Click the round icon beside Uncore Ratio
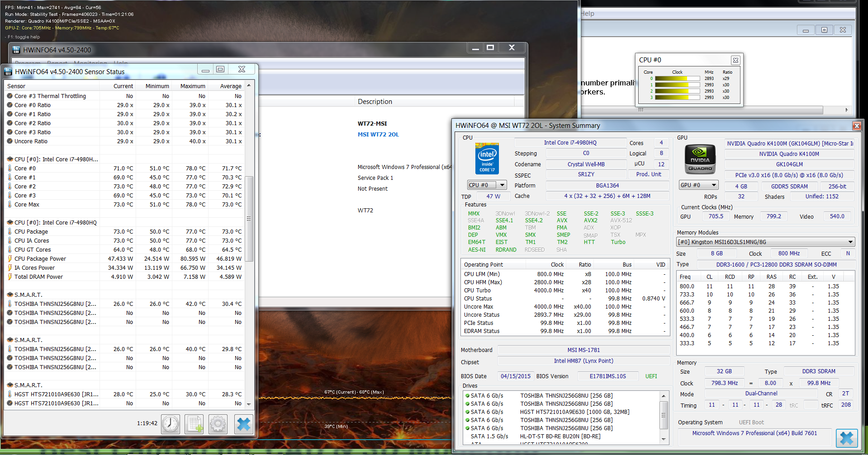Image resolution: width=868 pixels, height=455 pixels. pos(9,141)
